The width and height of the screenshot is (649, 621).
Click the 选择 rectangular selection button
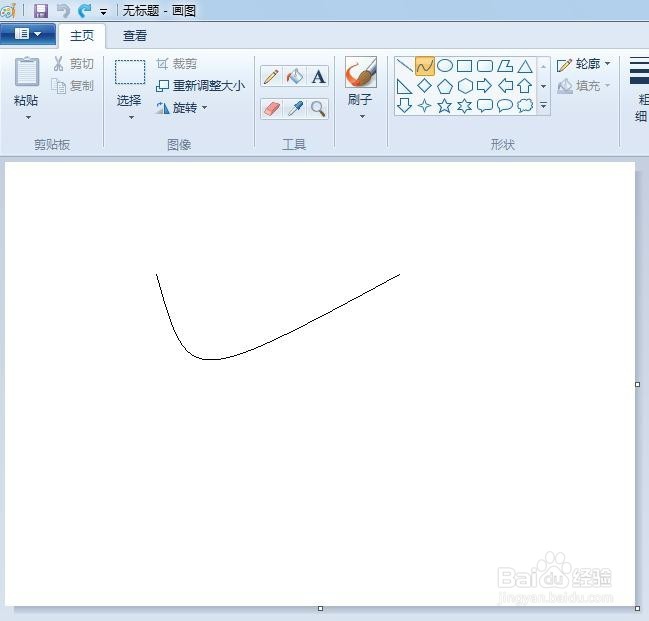click(x=130, y=82)
